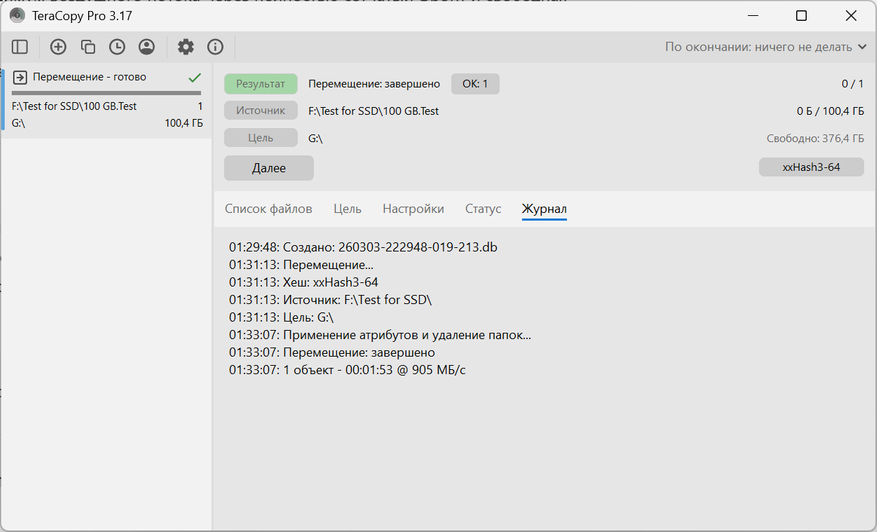Click log line '1 объект - 00:01:53 @ 905 МБ/с'

[x=347, y=370]
